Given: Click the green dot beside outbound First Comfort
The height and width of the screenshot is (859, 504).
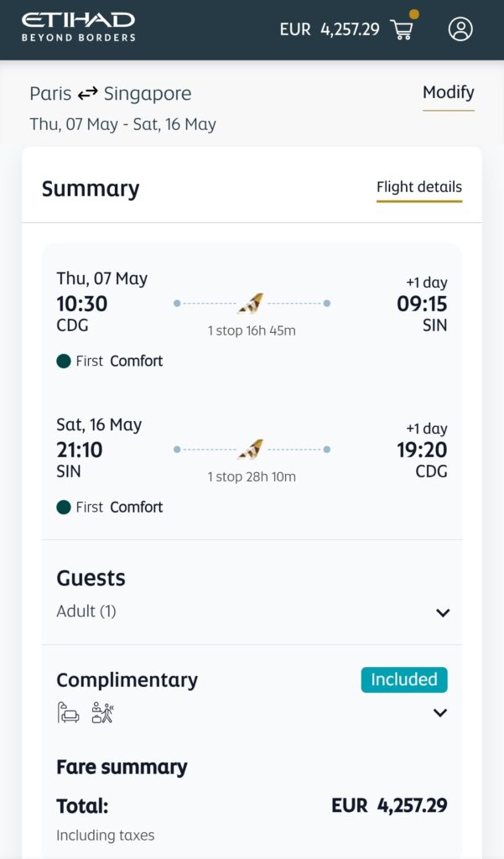Looking at the screenshot, I should point(63,362).
